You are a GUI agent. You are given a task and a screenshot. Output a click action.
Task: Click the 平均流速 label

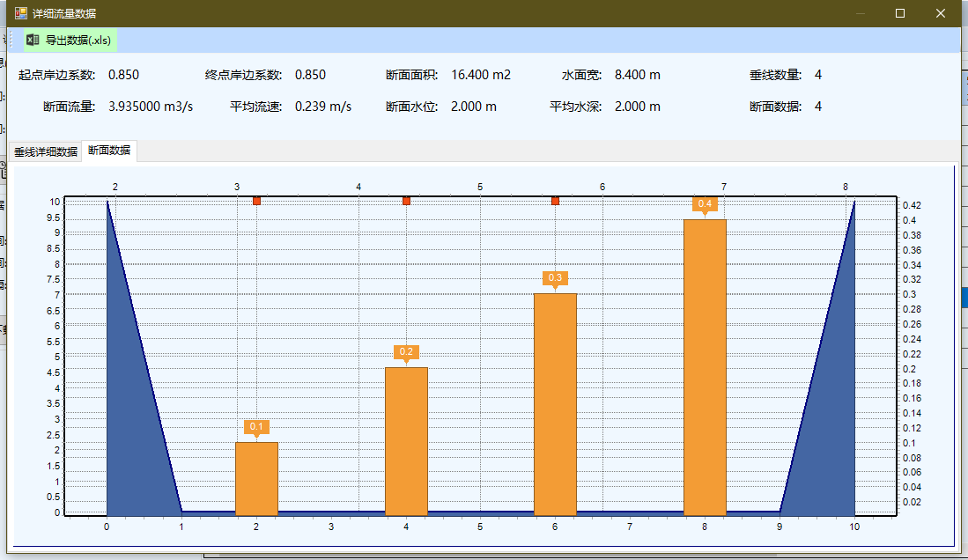click(x=255, y=107)
